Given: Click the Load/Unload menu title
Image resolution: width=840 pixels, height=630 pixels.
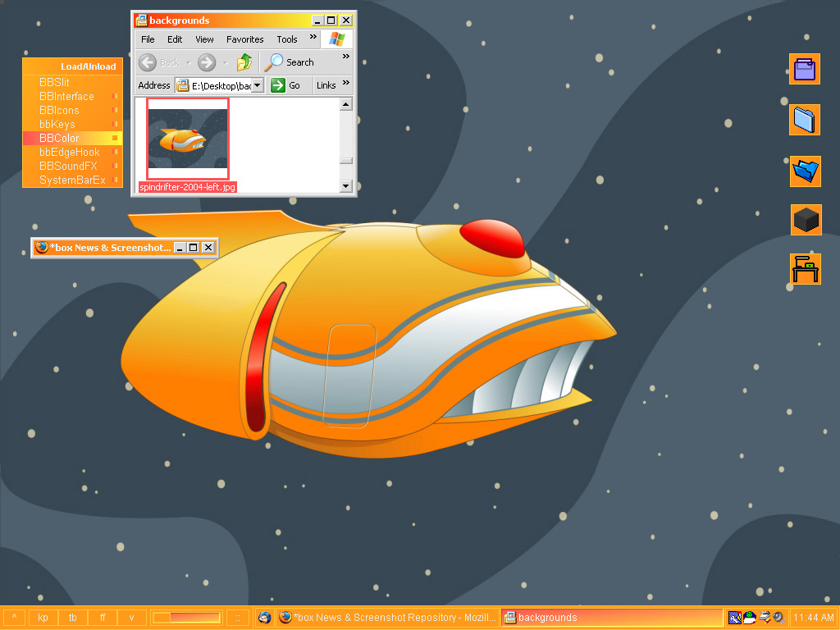Looking at the screenshot, I should click(73, 66).
